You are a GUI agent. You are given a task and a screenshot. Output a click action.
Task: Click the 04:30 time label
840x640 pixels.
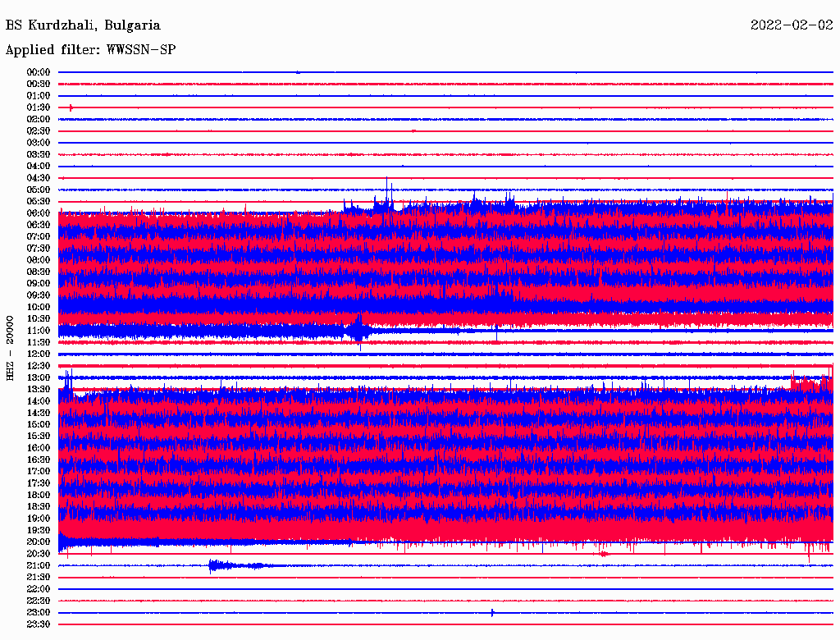[x=39, y=178]
